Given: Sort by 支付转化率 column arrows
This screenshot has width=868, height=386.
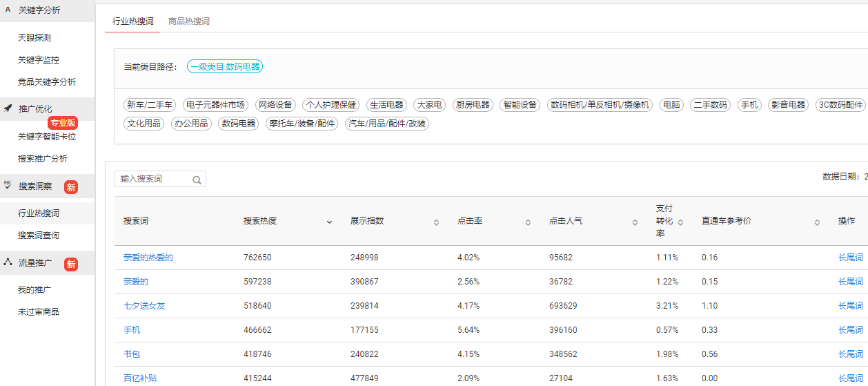Looking at the screenshot, I should coord(680,222).
